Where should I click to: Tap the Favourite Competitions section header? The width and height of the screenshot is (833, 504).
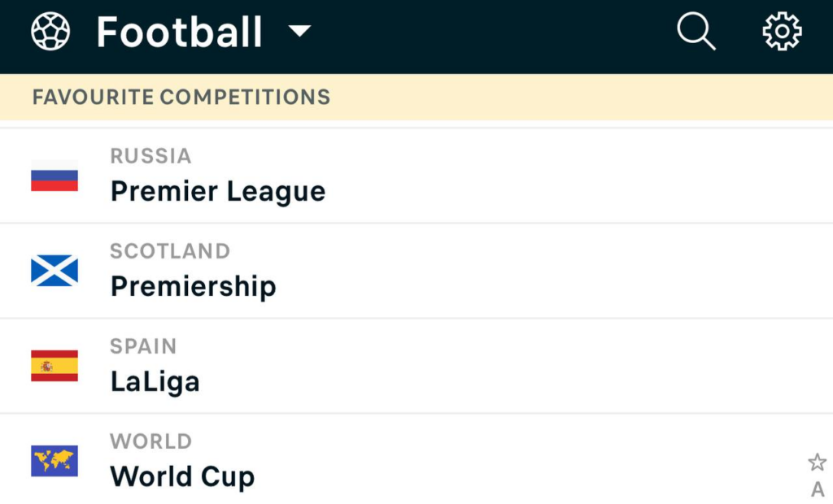[416, 98]
